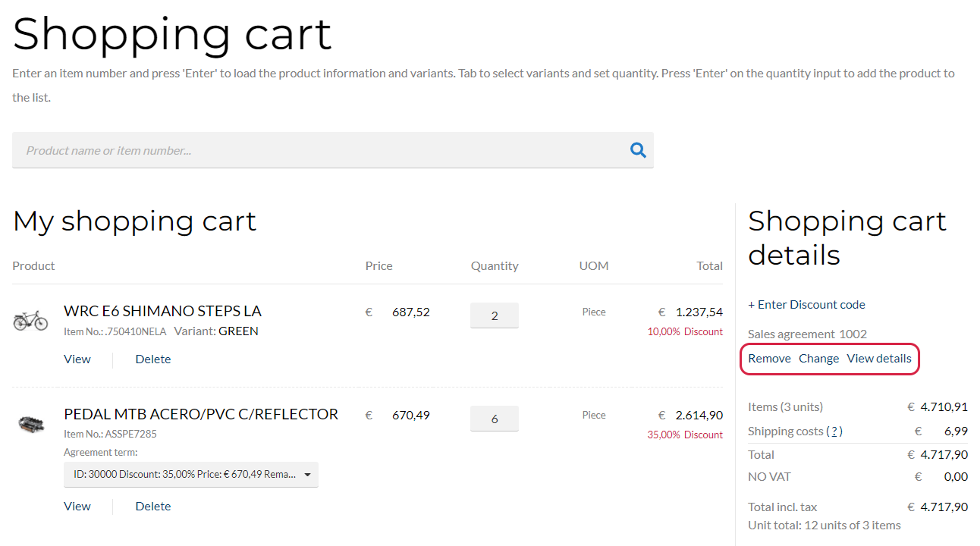Open PEDAL MTB ACERO/PVC C/REFLECTOR product
This screenshot has height=546, width=980.
201,414
